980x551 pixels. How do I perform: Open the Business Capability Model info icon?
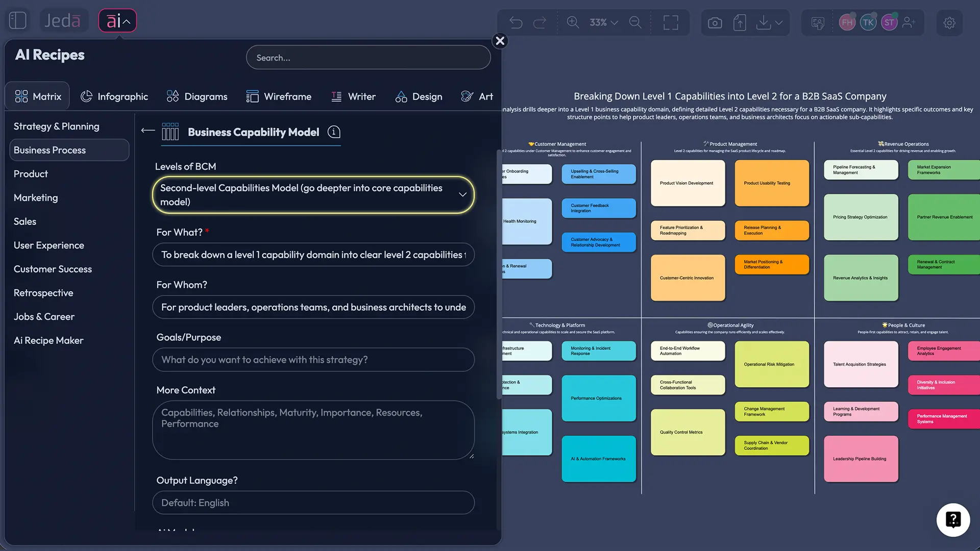334,132
